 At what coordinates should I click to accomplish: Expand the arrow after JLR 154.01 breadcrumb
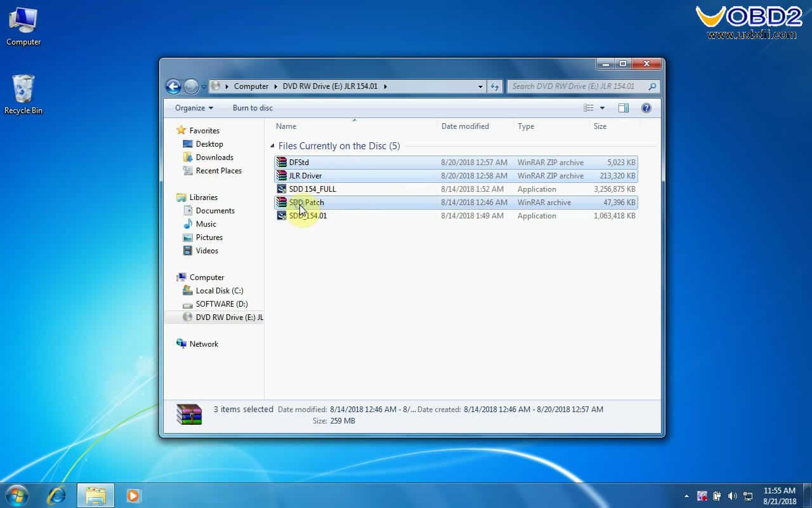(x=384, y=86)
